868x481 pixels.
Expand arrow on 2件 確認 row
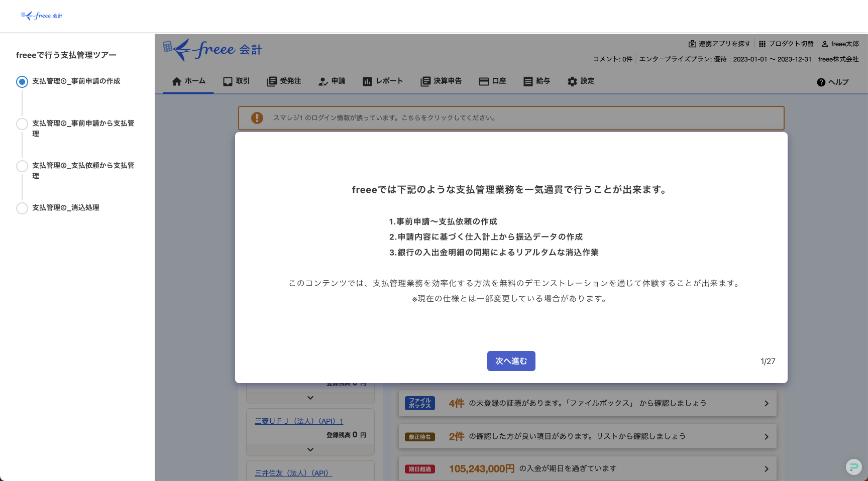tap(766, 437)
